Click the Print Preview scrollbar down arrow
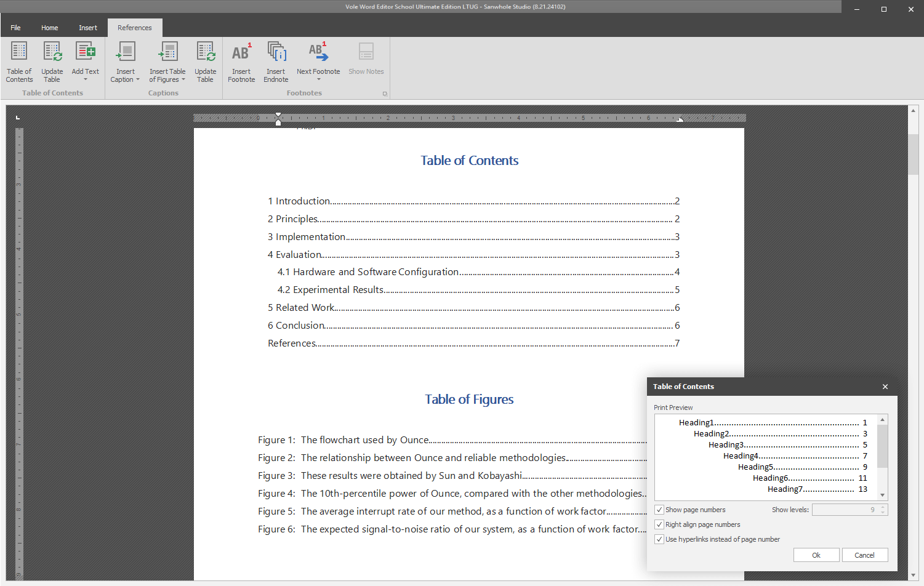 coord(883,495)
